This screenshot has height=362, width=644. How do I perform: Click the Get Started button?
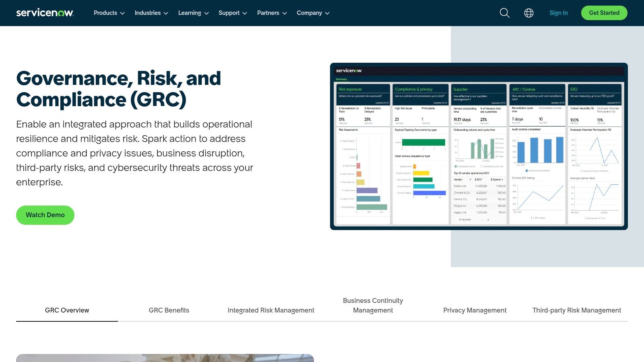click(x=604, y=12)
